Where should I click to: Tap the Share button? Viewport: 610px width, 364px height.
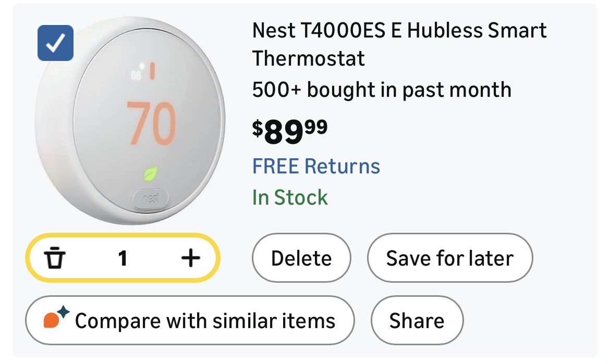[x=417, y=320]
